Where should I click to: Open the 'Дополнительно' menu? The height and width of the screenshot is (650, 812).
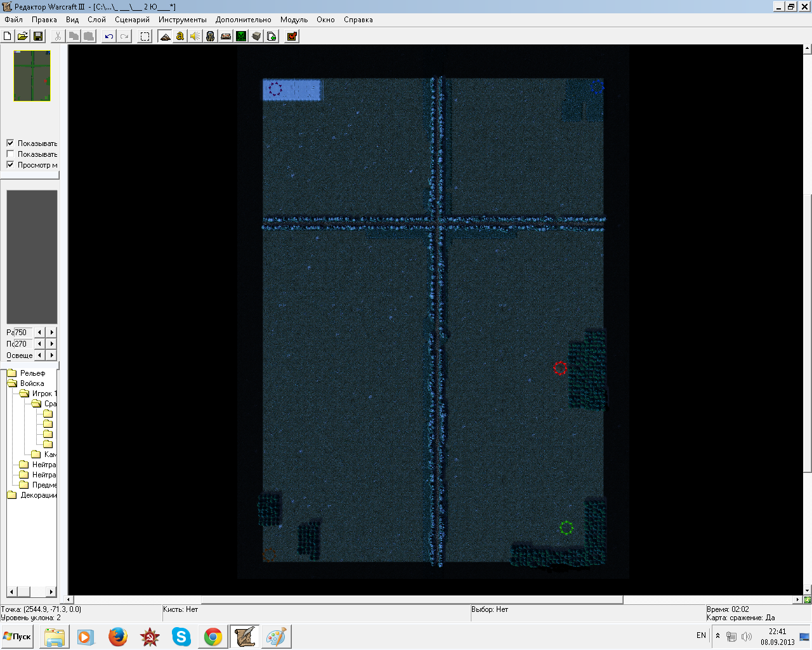tap(243, 20)
